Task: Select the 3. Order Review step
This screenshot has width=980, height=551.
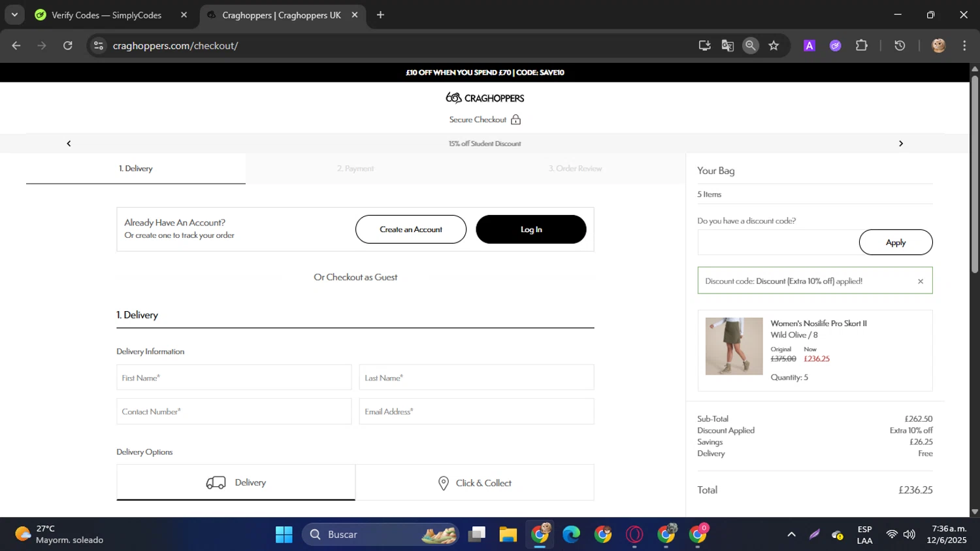Action: [575, 169]
